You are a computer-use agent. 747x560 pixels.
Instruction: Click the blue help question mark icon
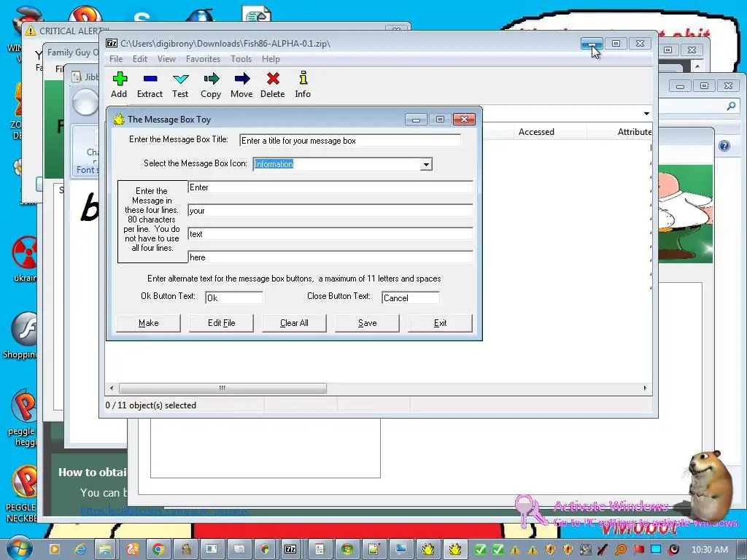724,146
